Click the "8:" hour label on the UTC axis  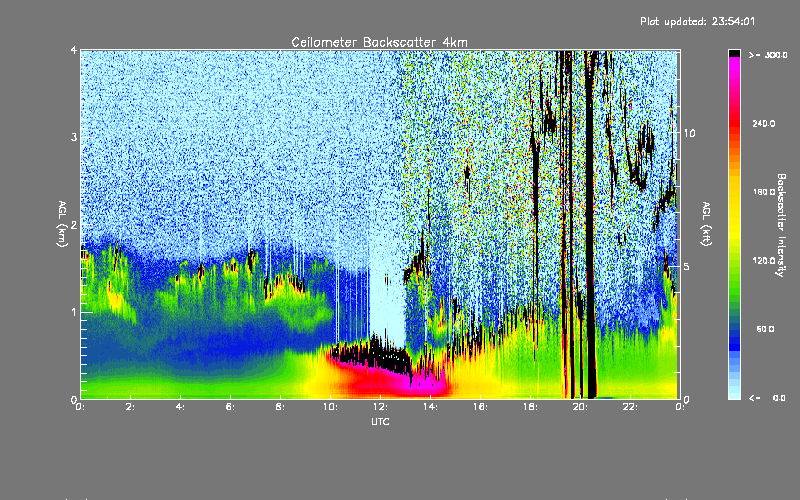(x=281, y=407)
